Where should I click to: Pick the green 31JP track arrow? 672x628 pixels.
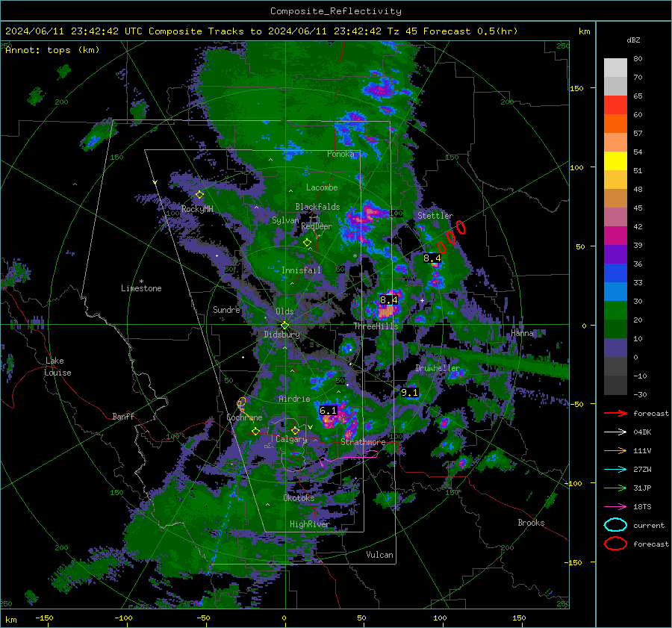coord(615,488)
